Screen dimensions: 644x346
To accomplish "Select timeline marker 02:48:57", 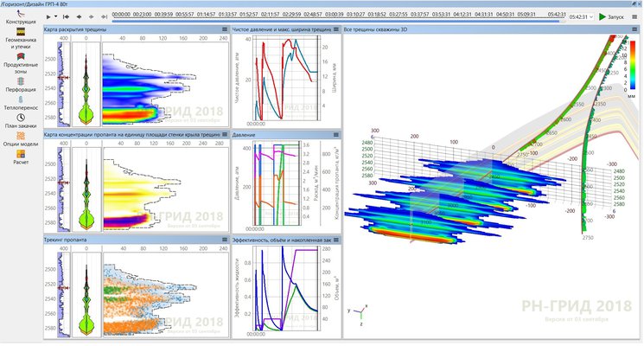I will [x=313, y=15].
